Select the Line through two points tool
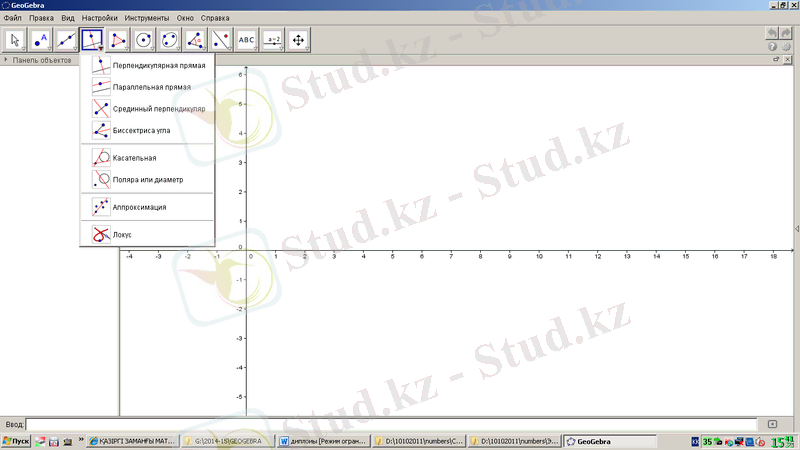800x450 pixels. 66,40
